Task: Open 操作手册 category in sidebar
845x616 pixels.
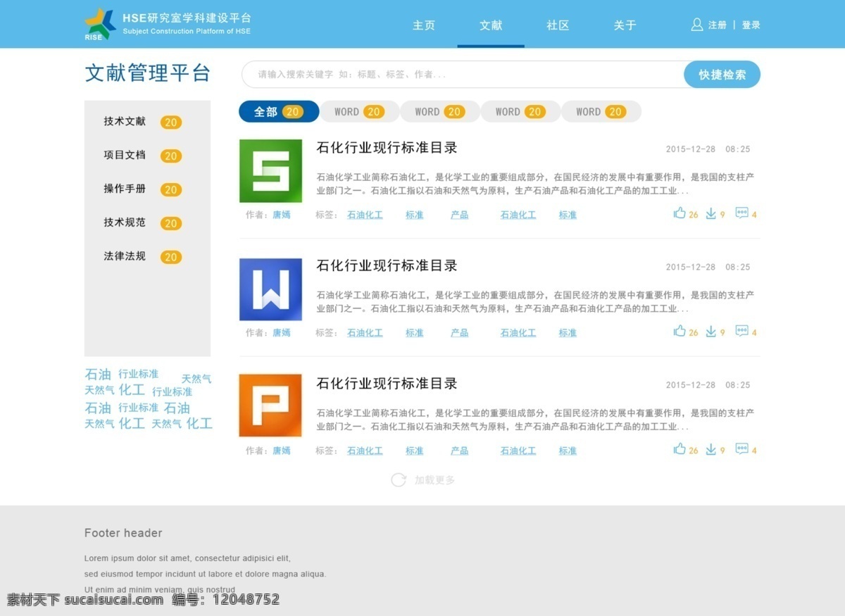Action: coord(125,189)
